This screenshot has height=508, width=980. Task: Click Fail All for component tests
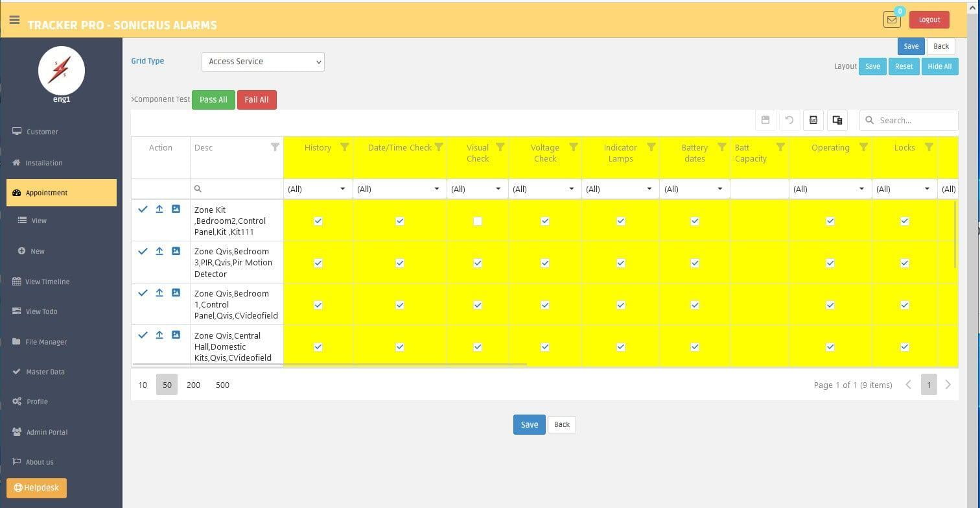pyautogui.click(x=257, y=99)
